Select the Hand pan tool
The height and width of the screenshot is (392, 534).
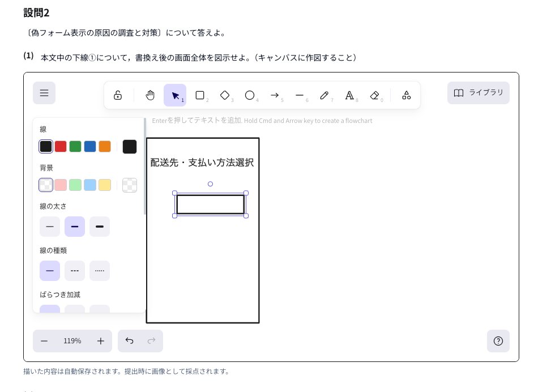pos(150,95)
